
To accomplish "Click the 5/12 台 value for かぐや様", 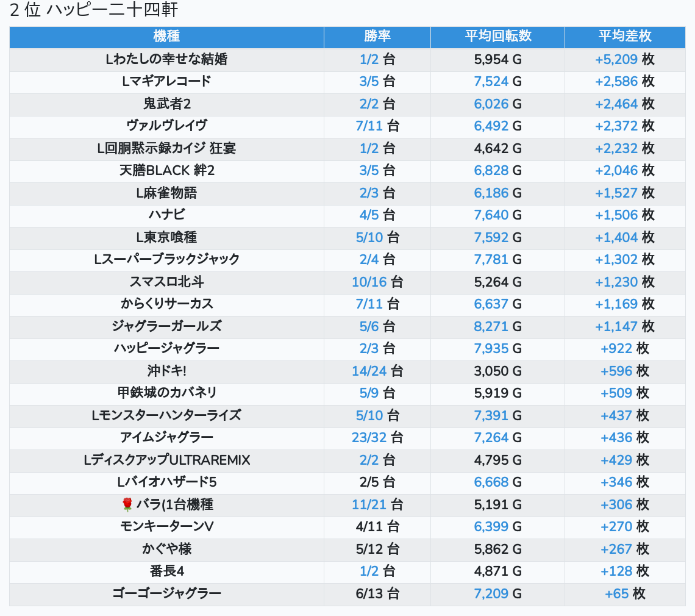I will point(377,549).
